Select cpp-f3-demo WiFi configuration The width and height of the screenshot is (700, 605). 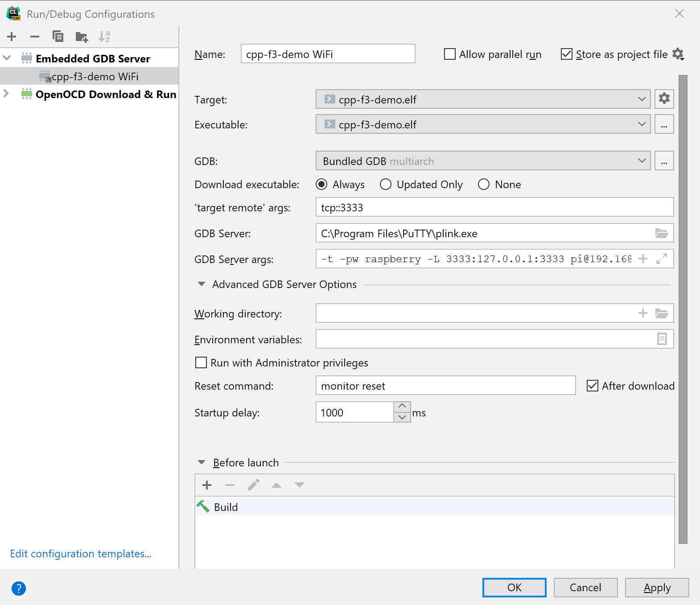tap(95, 77)
